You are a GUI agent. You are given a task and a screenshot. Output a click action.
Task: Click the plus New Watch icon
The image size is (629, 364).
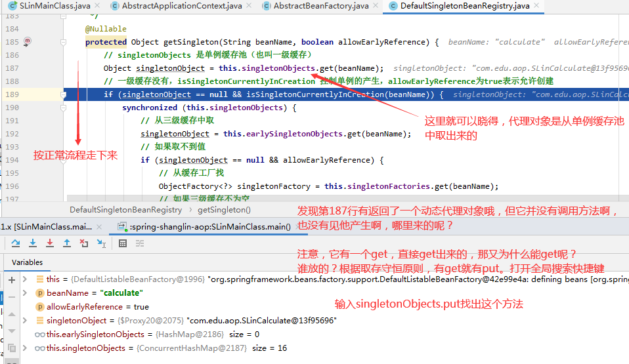[x=12, y=280]
